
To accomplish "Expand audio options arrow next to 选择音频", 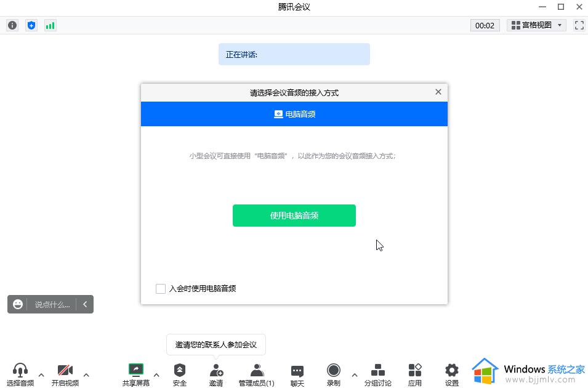I will coord(41,375).
